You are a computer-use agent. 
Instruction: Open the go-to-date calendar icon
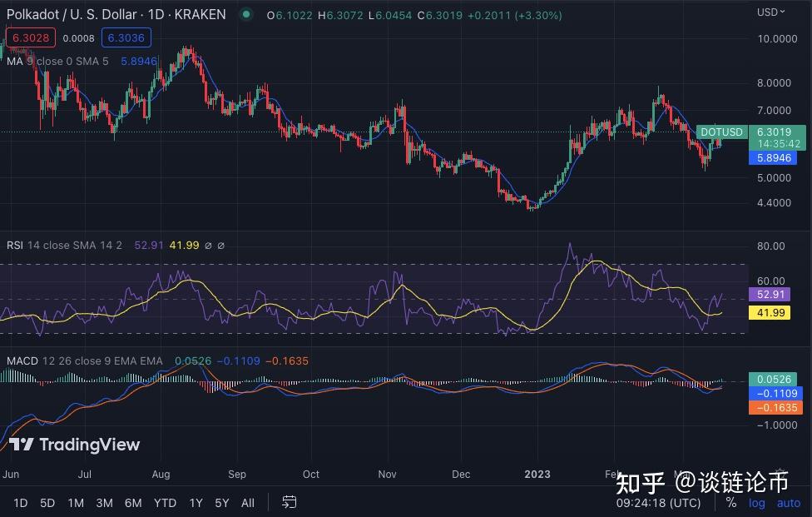pyautogui.click(x=289, y=502)
